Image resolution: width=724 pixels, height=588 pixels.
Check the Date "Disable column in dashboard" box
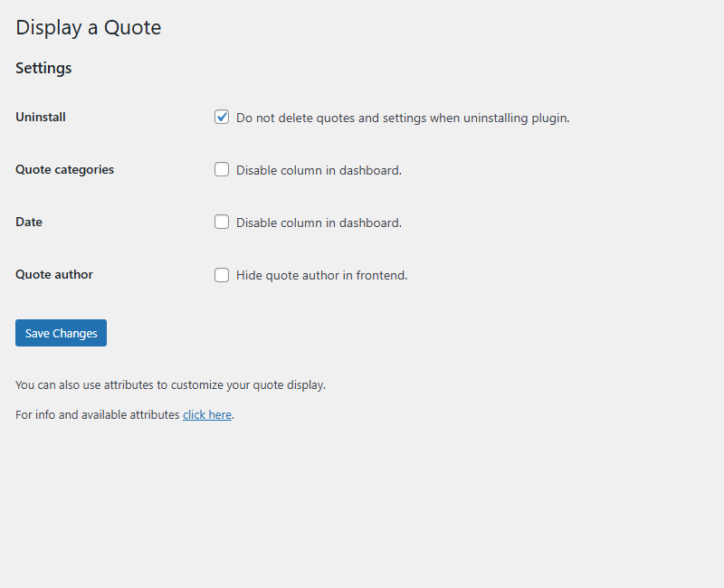pyautogui.click(x=222, y=222)
